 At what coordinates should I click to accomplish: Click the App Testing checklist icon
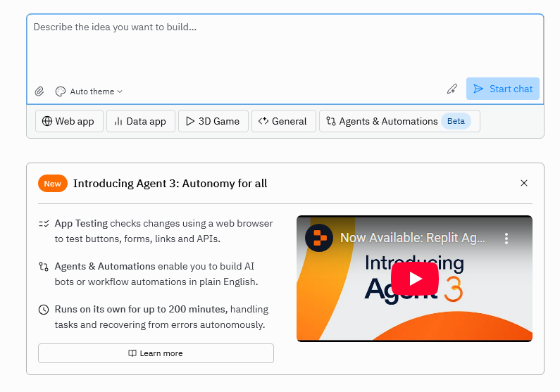(x=44, y=224)
